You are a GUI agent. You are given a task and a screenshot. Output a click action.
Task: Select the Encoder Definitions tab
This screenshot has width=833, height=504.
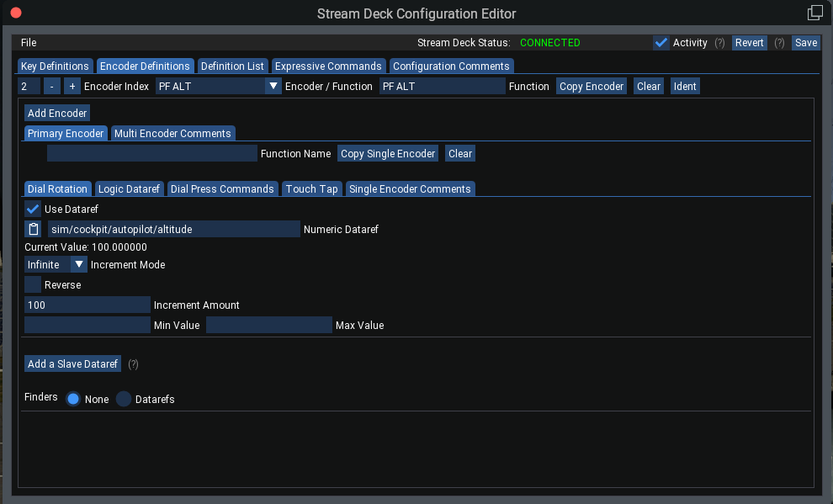pos(145,66)
